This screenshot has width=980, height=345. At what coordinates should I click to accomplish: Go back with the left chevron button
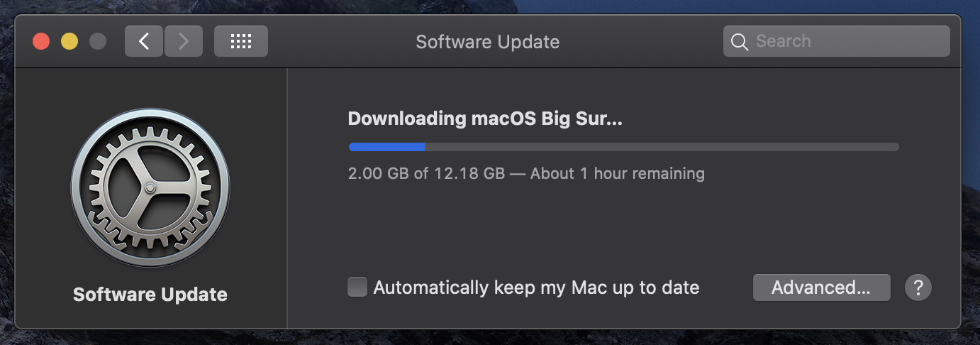pyautogui.click(x=144, y=41)
